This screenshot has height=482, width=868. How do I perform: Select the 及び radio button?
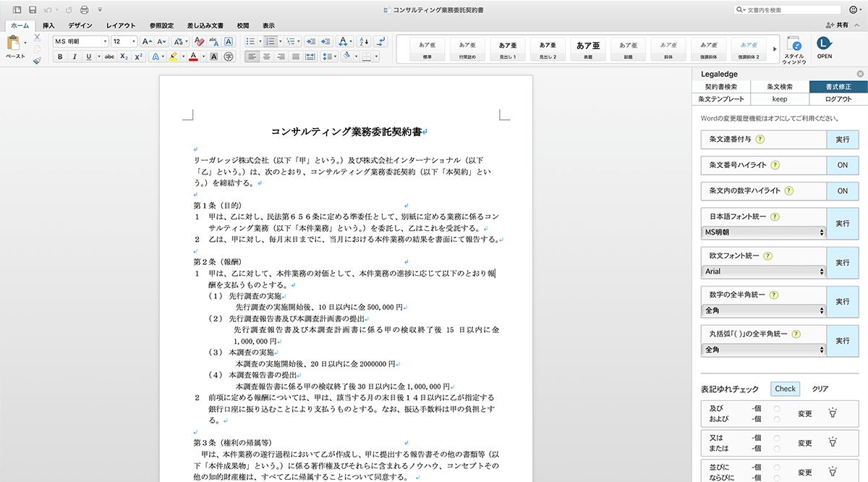tap(777, 409)
